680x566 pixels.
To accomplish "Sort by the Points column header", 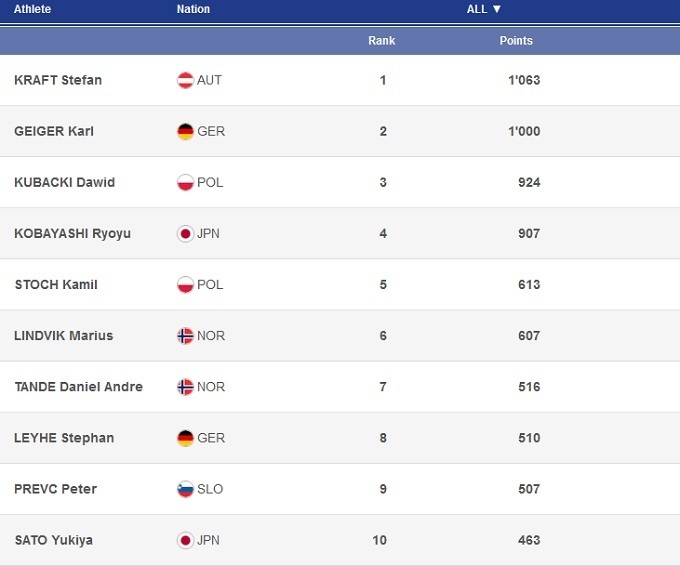I will 516,41.
